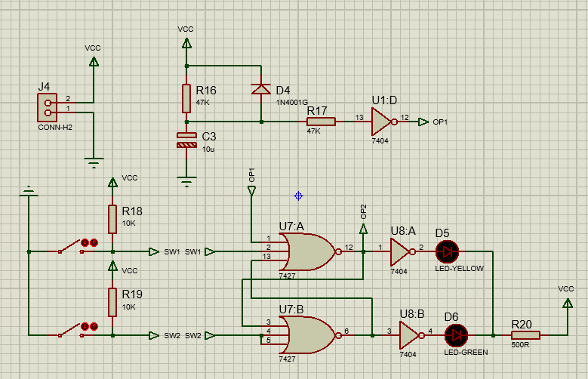Click the 7404 label under U1:D
Screen dimensions: 588x379
click(380, 140)
